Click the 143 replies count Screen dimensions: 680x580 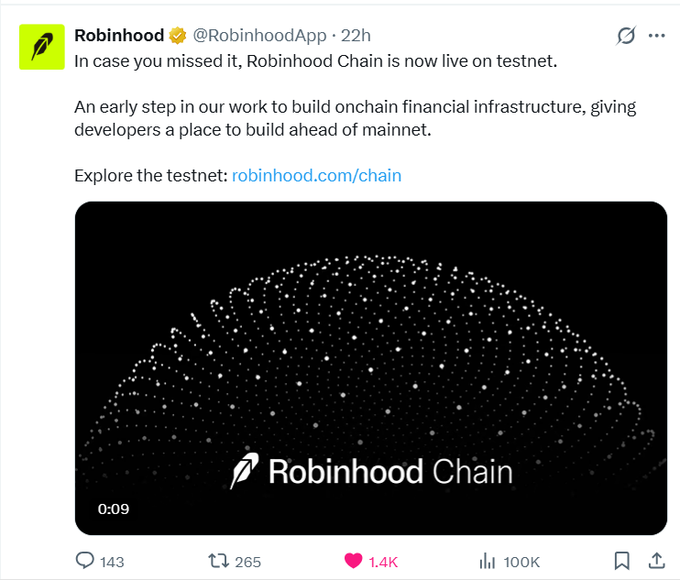[x=112, y=562]
